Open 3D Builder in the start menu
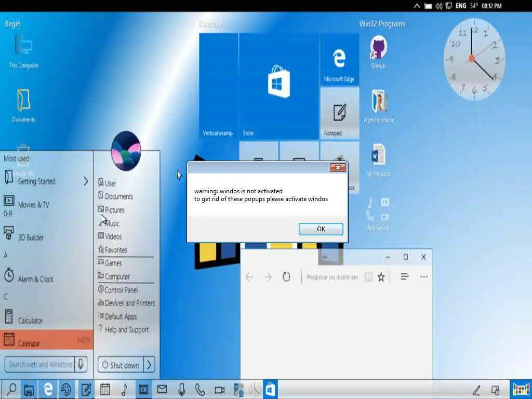Viewport: 532px width, 399px height. click(x=24, y=235)
